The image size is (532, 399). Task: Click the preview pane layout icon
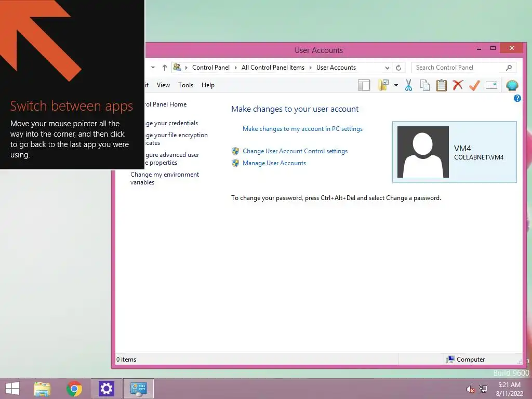pyautogui.click(x=364, y=85)
